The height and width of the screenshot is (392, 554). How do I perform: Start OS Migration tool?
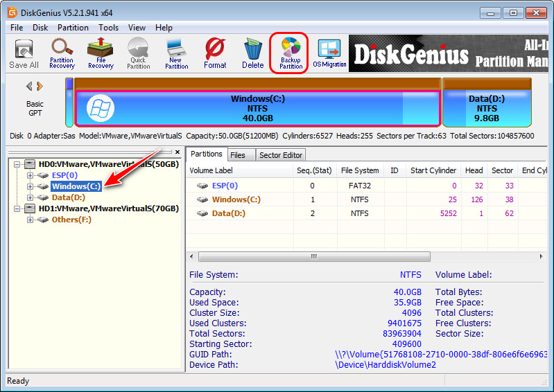point(329,53)
